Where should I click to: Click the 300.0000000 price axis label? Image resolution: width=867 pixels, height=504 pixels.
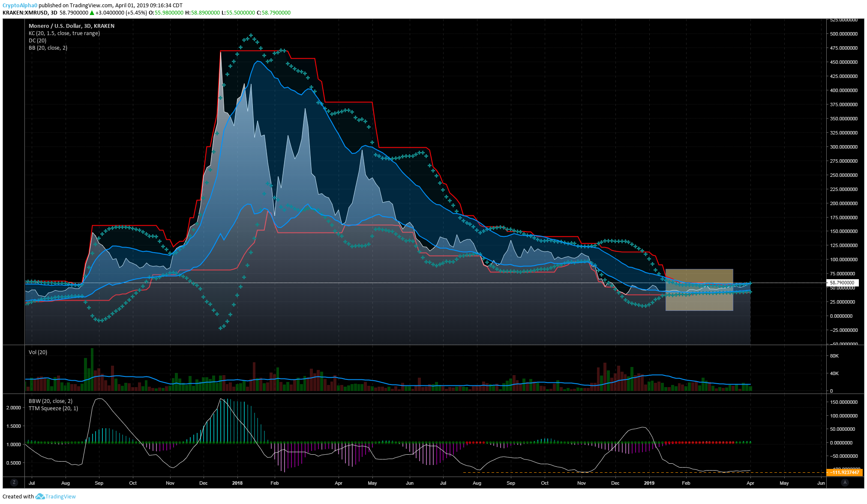844,147
